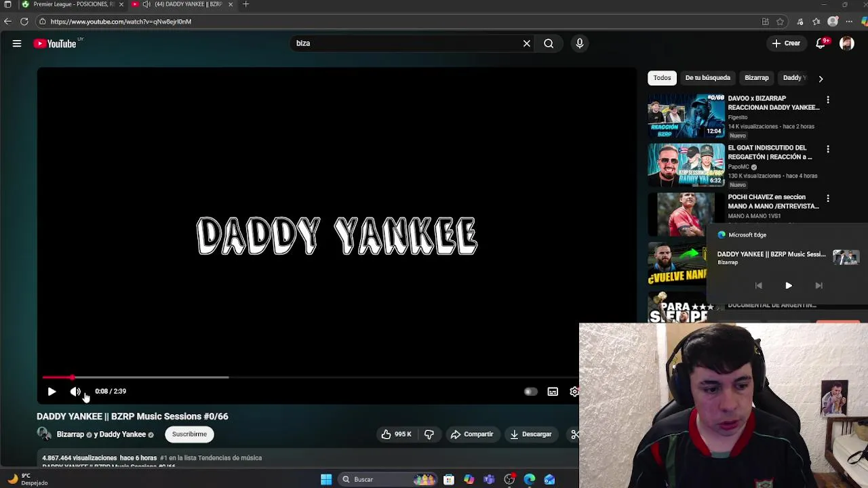Open options for the POCHI CHAVEZ video
The width and height of the screenshot is (868, 488).
(827, 199)
